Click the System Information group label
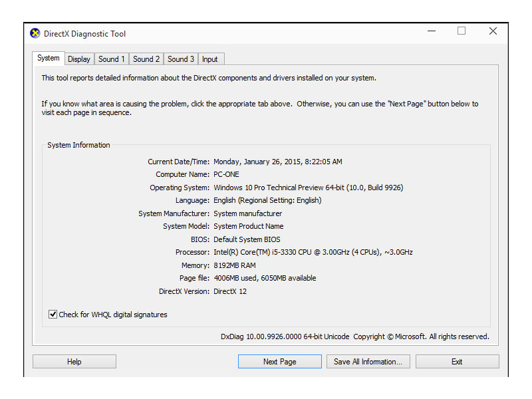 point(78,145)
